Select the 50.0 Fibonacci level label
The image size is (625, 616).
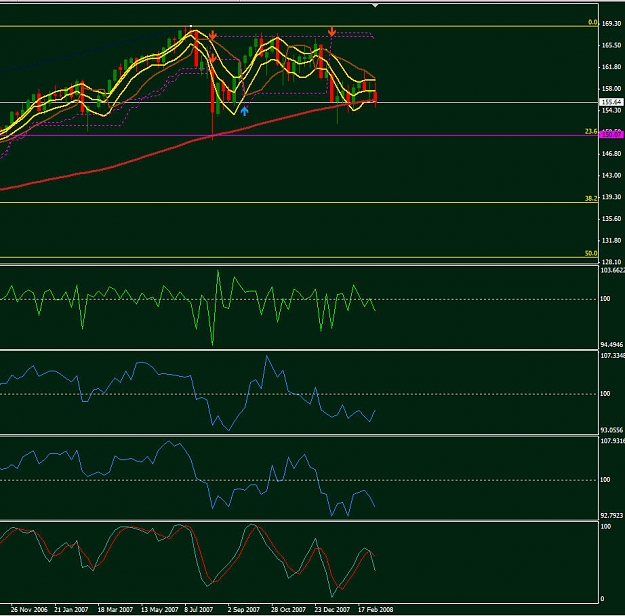click(591, 253)
